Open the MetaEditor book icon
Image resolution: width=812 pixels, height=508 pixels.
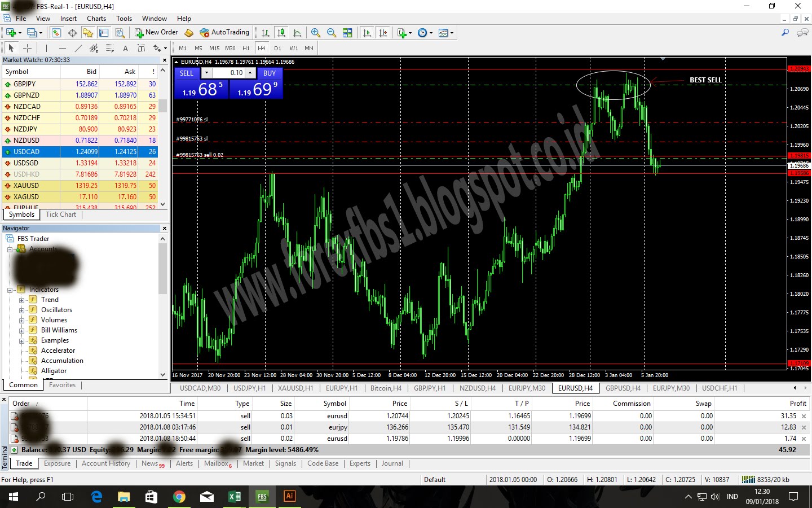pyautogui.click(x=189, y=33)
